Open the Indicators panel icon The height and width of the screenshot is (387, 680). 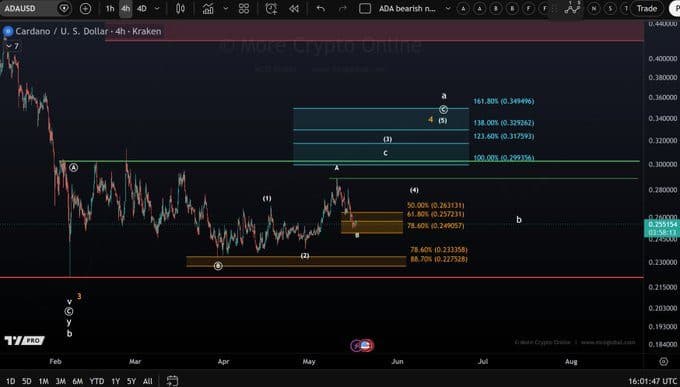(208, 9)
